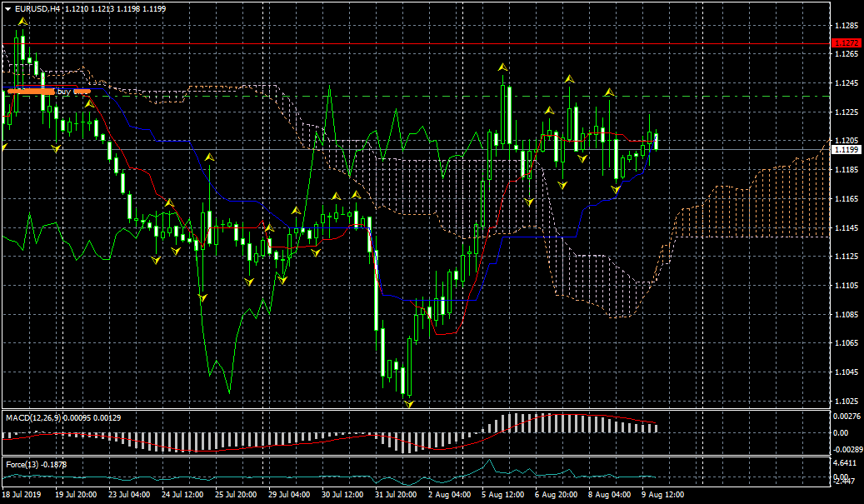Open the dropdown triangle beside EURUSD,H4
Image resolution: width=864 pixels, height=504 pixels.
tap(7, 8)
